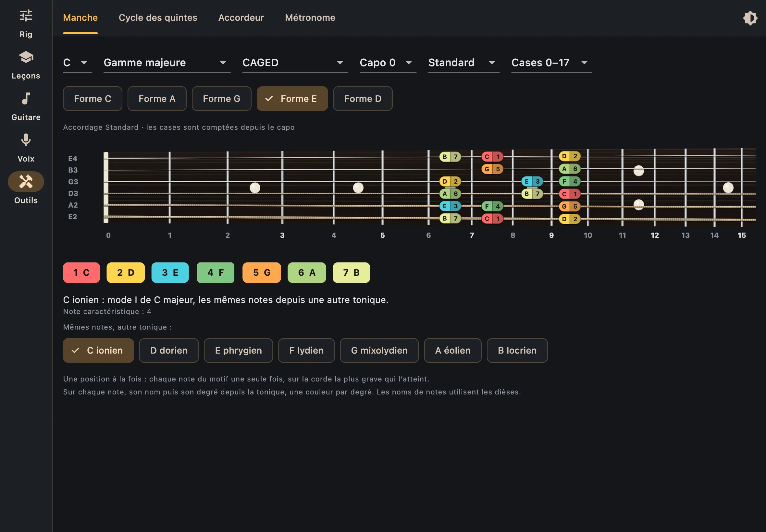Click the yellow 2 D degree swatch

[x=126, y=273]
